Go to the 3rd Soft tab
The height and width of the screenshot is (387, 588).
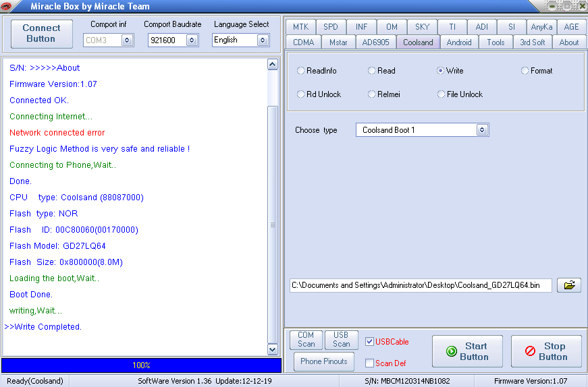533,42
